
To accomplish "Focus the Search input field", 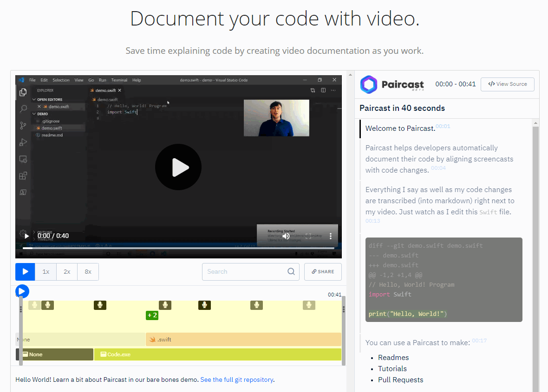I will pyautogui.click(x=251, y=271).
